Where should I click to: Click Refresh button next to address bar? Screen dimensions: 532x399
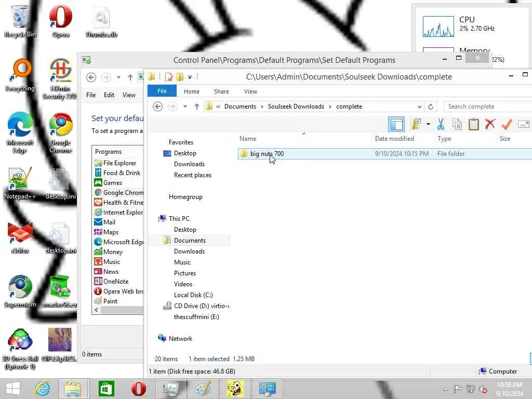coord(431,107)
